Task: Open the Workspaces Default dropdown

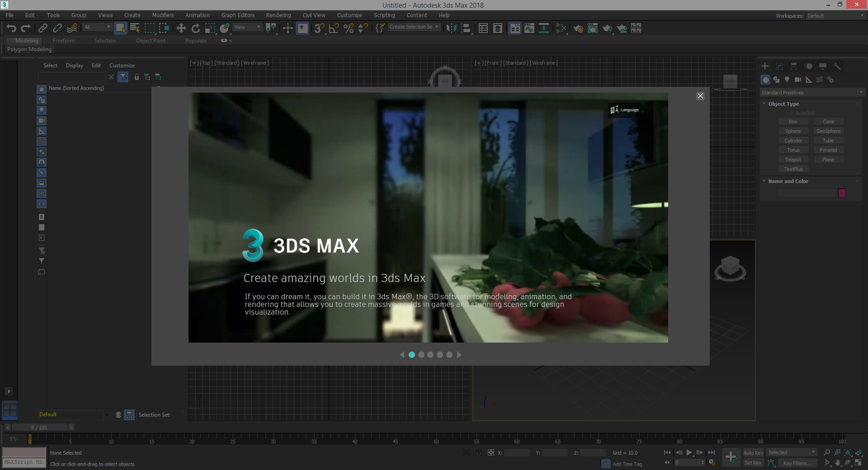Action: click(x=836, y=16)
